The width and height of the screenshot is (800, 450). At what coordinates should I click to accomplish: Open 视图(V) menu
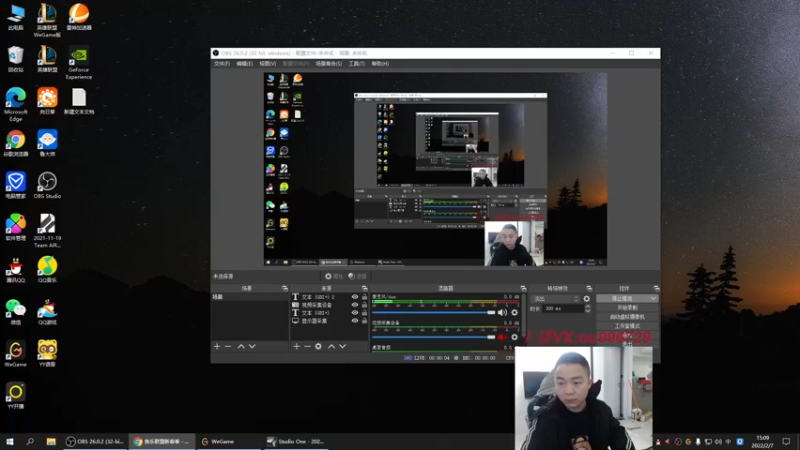pos(267,64)
